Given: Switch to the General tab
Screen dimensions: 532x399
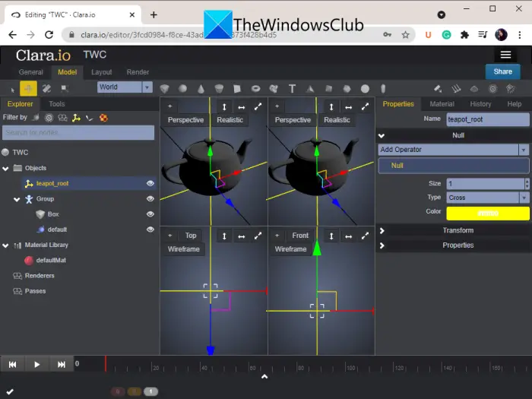Looking at the screenshot, I should pyautogui.click(x=31, y=72).
